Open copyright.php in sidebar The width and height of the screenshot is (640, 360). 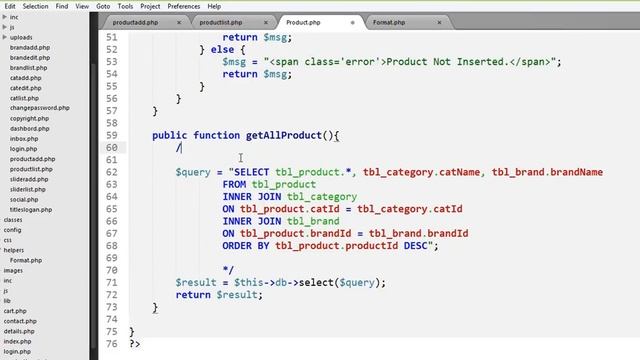click(x=29, y=118)
